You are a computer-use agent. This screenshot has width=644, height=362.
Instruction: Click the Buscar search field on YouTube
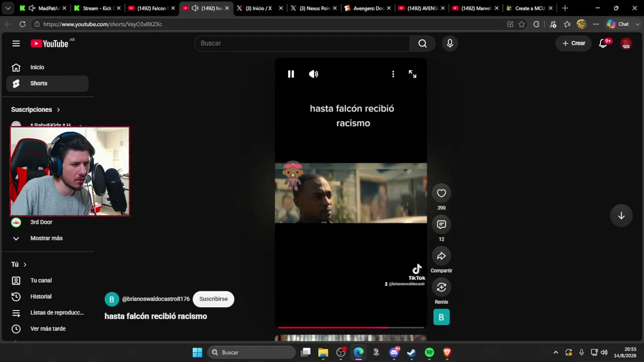coord(302,43)
